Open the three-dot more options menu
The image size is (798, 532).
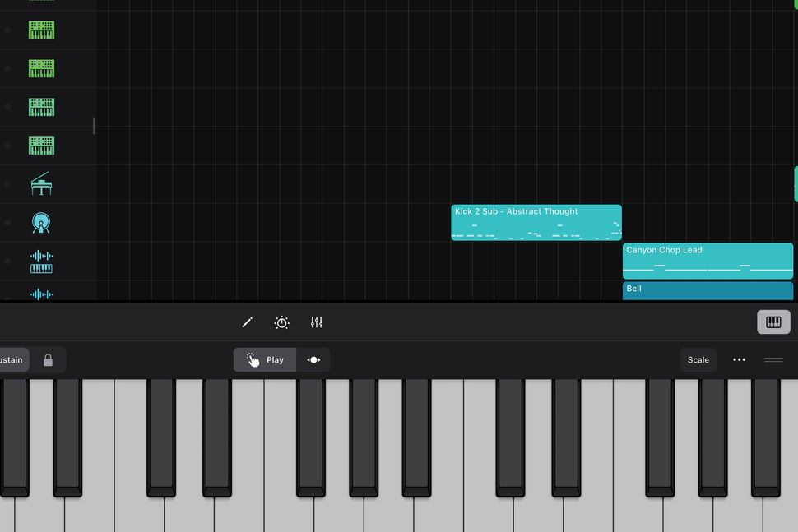[739, 359]
